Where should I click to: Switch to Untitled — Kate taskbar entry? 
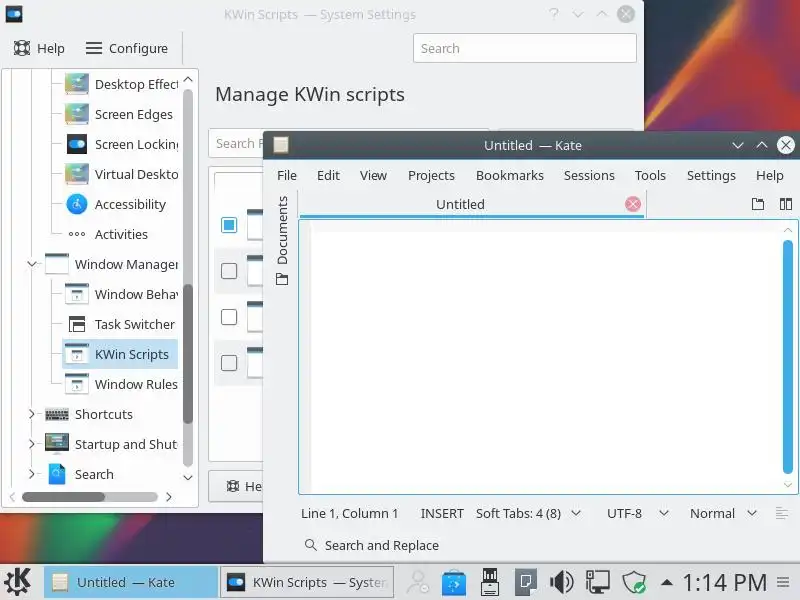(x=131, y=582)
